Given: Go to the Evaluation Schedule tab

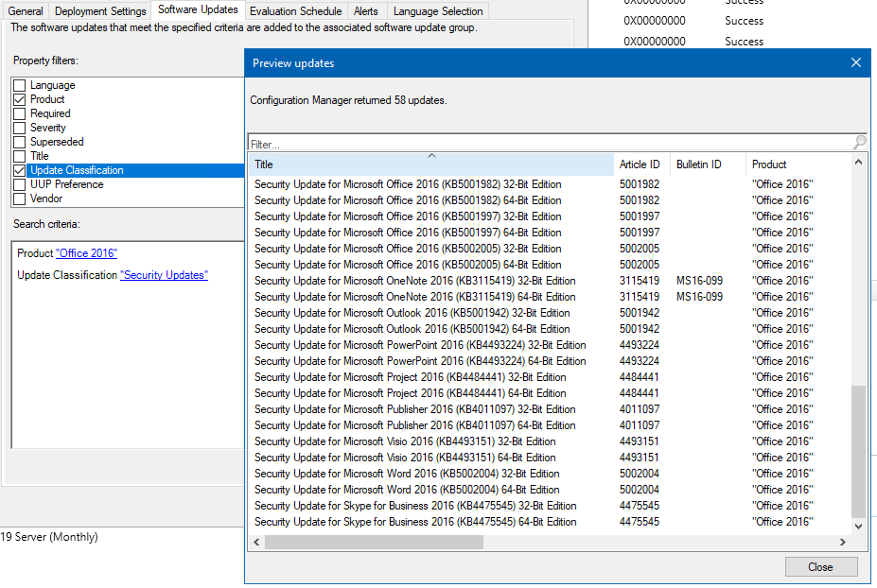Looking at the screenshot, I should (295, 11).
